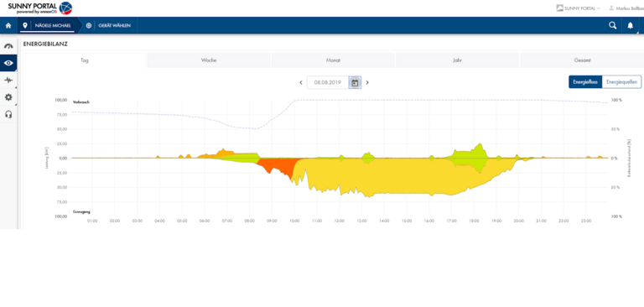The width and height of the screenshot is (644, 307).
Task: Open the settings gear sidebar icon
Action: click(8, 97)
